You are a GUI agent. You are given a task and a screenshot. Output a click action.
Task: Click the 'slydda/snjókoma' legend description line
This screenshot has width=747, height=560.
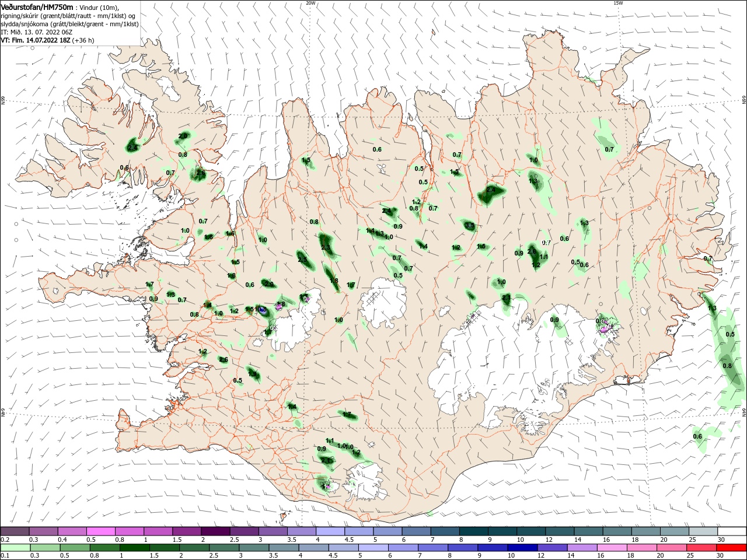[x=69, y=24]
